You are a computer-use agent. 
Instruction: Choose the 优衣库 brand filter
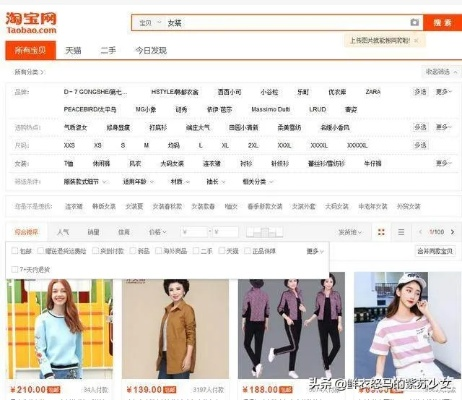tap(337, 92)
